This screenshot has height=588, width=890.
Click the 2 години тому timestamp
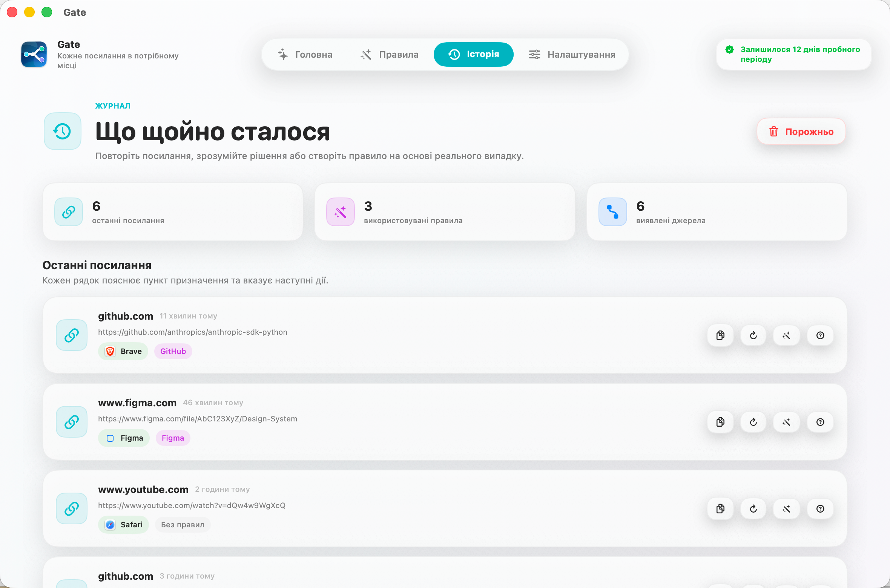pyautogui.click(x=222, y=490)
